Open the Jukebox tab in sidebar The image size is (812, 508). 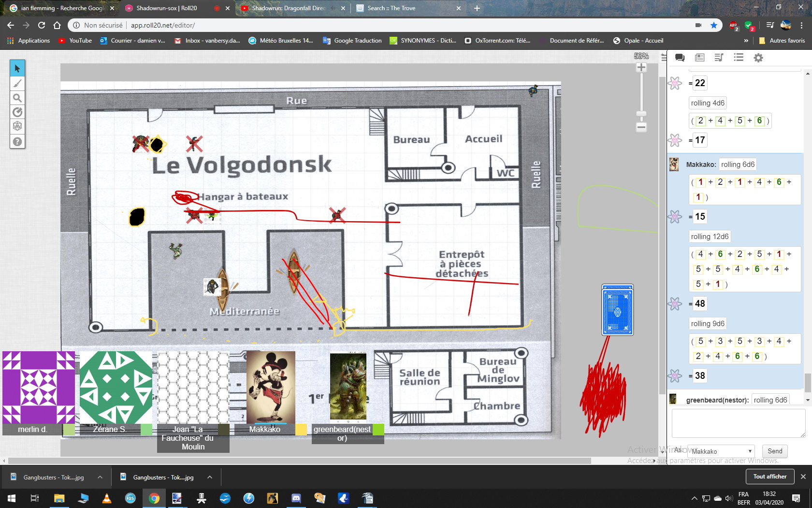coord(719,58)
